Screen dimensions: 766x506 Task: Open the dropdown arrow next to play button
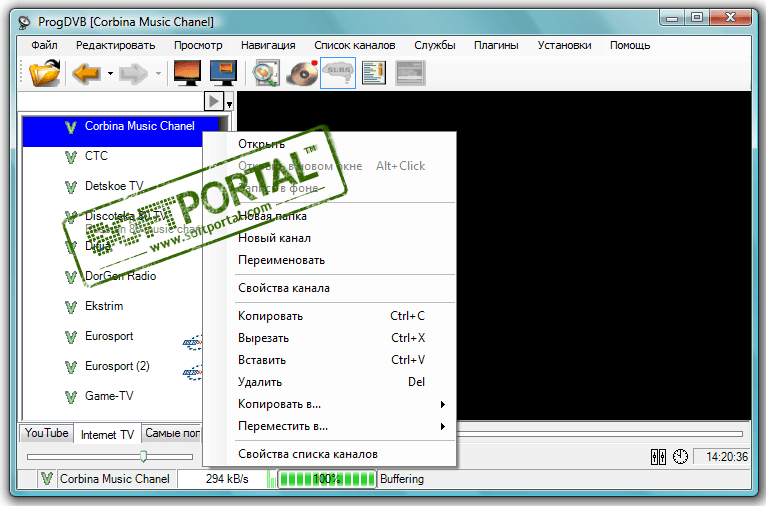point(229,102)
